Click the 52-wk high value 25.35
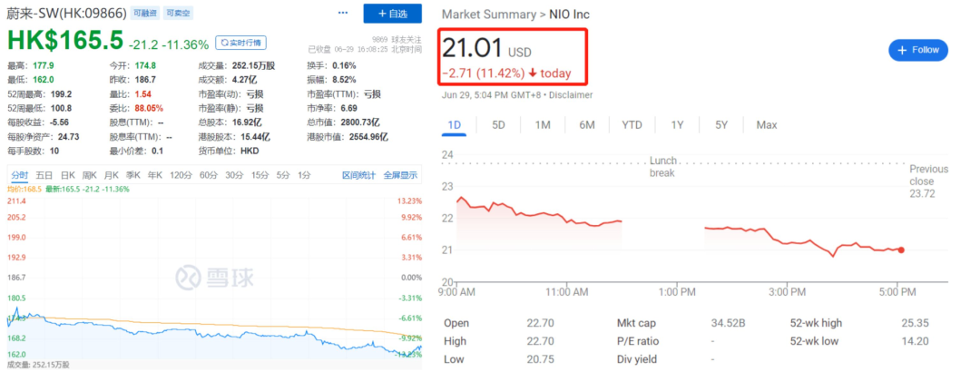Viewport: 980px width, 372px height. pyautogui.click(x=916, y=323)
